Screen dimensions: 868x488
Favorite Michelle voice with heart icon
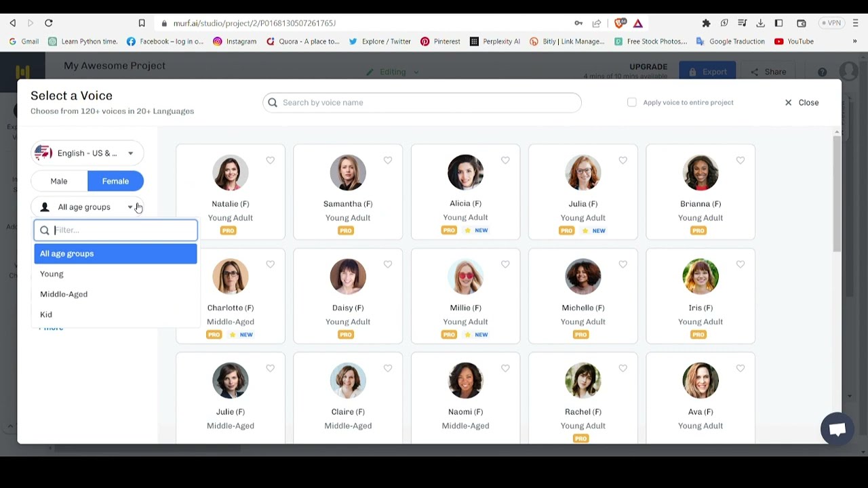(x=623, y=264)
